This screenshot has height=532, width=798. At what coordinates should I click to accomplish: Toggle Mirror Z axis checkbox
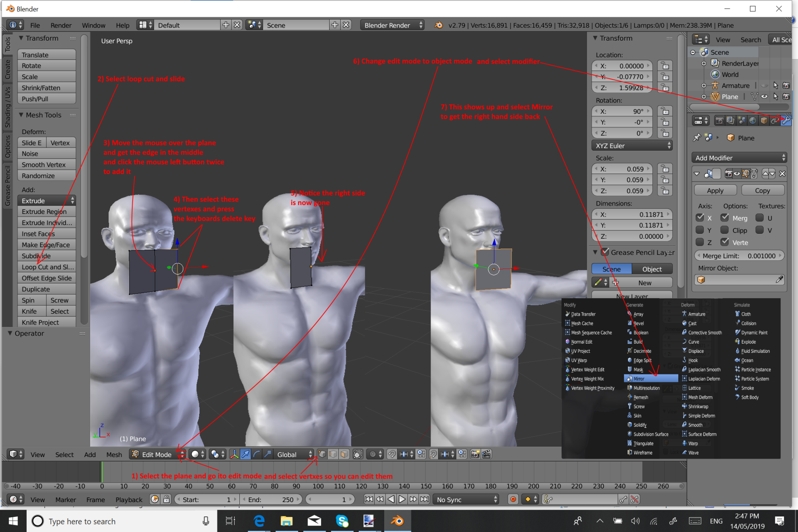pyautogui.click(x=700, y=242)
